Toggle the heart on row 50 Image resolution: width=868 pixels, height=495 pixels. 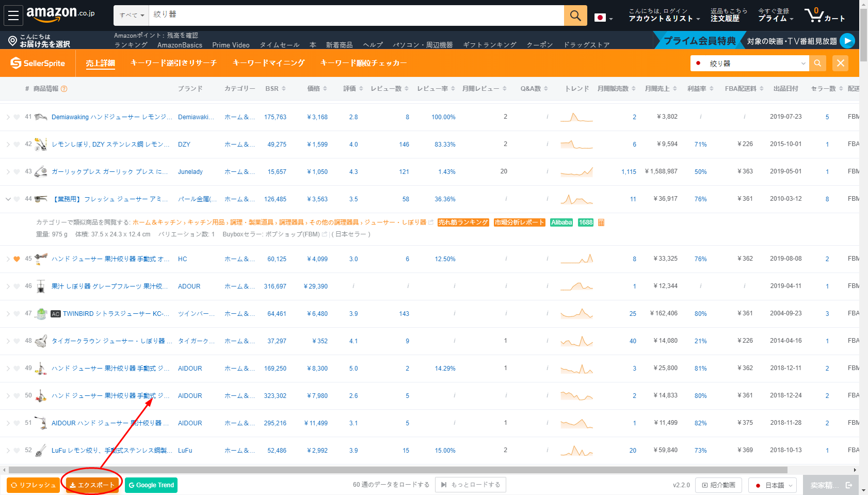(x=17, y=396)
